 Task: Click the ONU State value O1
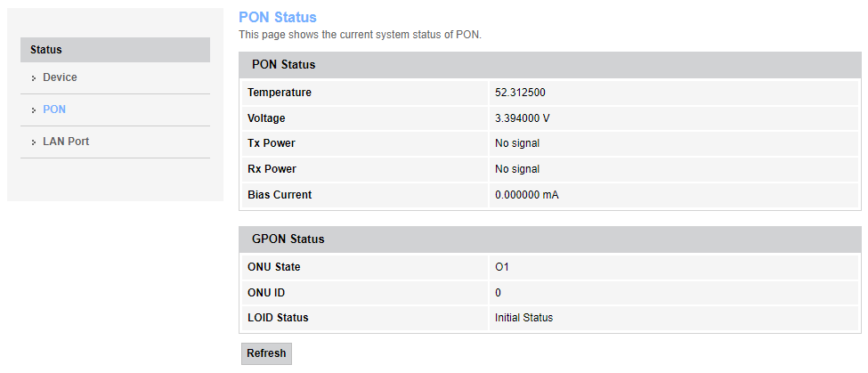tap(502, 267)
